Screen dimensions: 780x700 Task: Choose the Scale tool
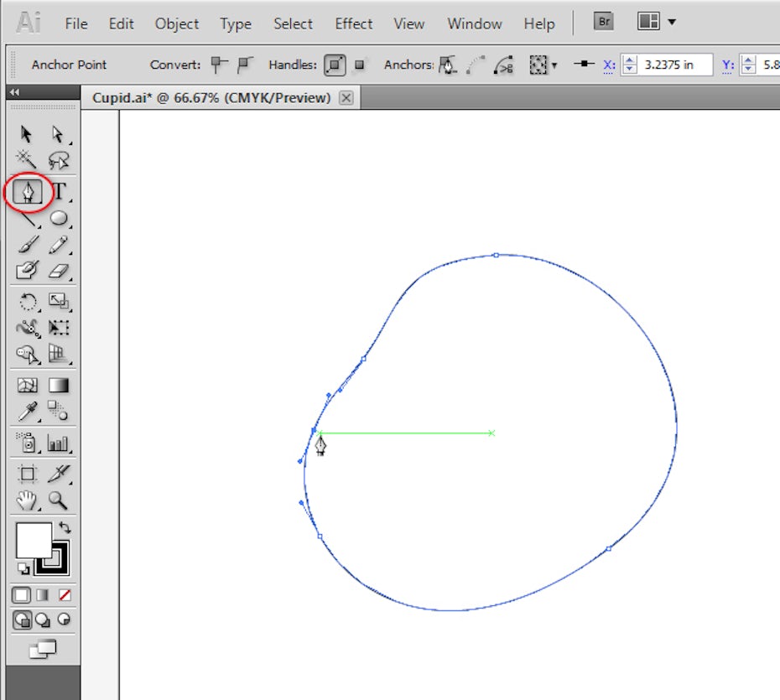pos(59,301)
